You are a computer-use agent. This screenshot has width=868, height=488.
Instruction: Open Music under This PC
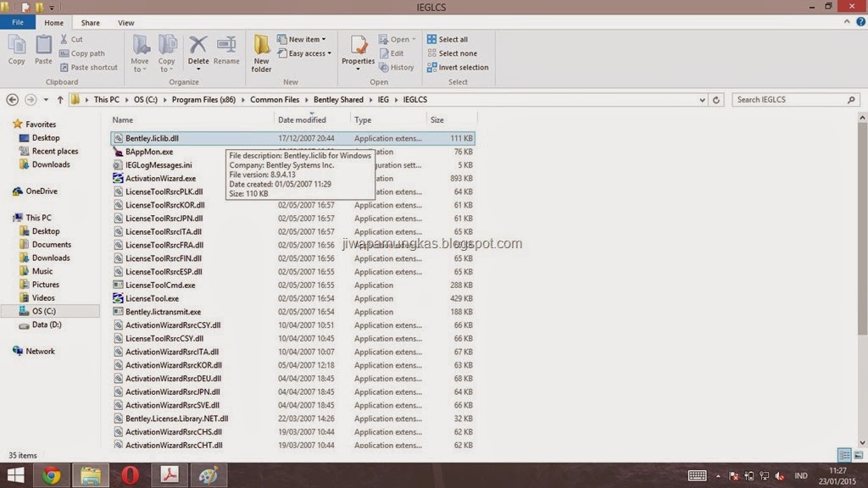[36, 271]
